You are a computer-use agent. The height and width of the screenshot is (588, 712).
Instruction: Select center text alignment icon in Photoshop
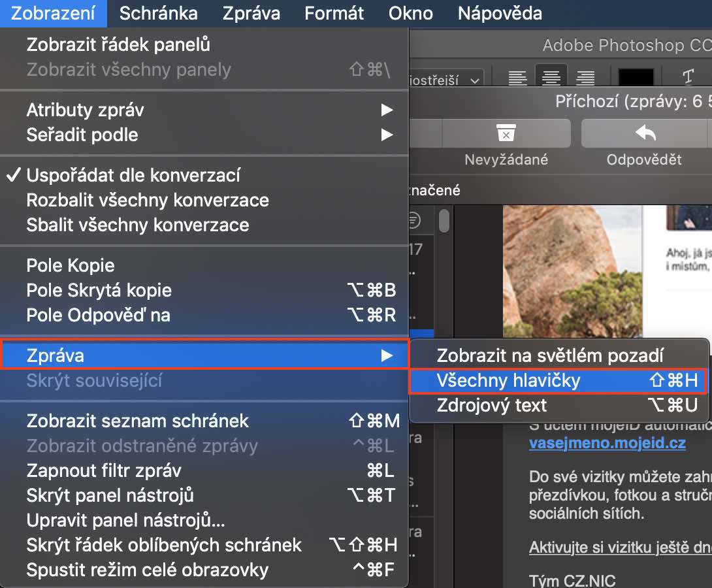tap(551, 78)
